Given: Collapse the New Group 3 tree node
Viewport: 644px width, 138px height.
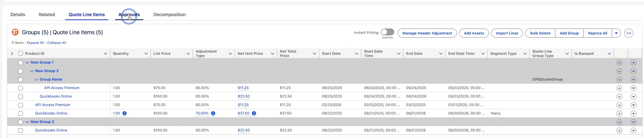Looking at the screenshot, I should coord(32,71).
